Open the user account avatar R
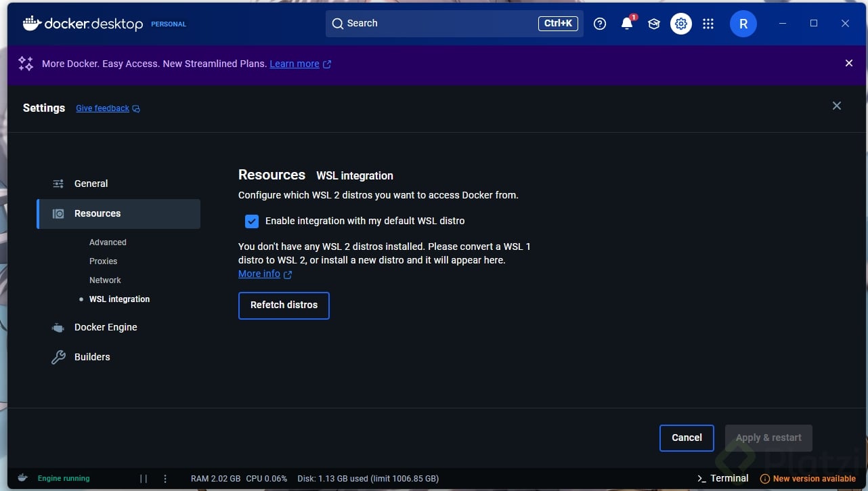Image resolution: width=868 pixels, height=491 pixels. [743, 24]
